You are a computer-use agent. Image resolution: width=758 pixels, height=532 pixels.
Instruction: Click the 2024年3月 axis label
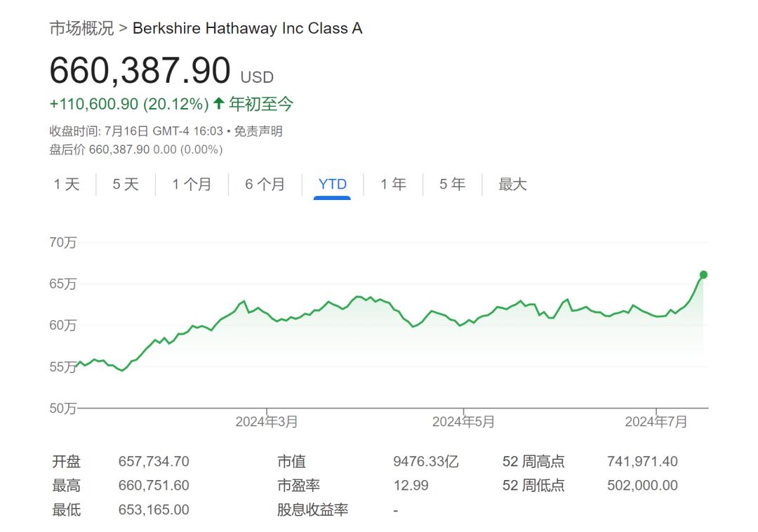[267, 422]
